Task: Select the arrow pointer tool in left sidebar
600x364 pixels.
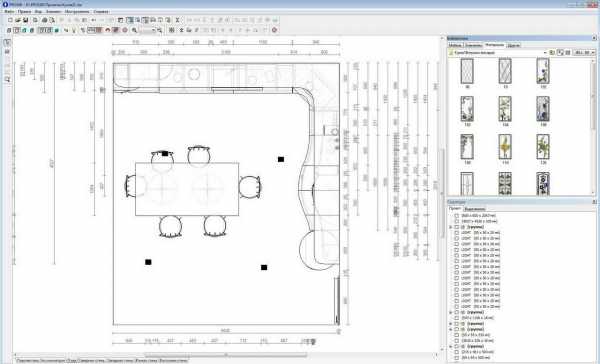Action: 7,43
